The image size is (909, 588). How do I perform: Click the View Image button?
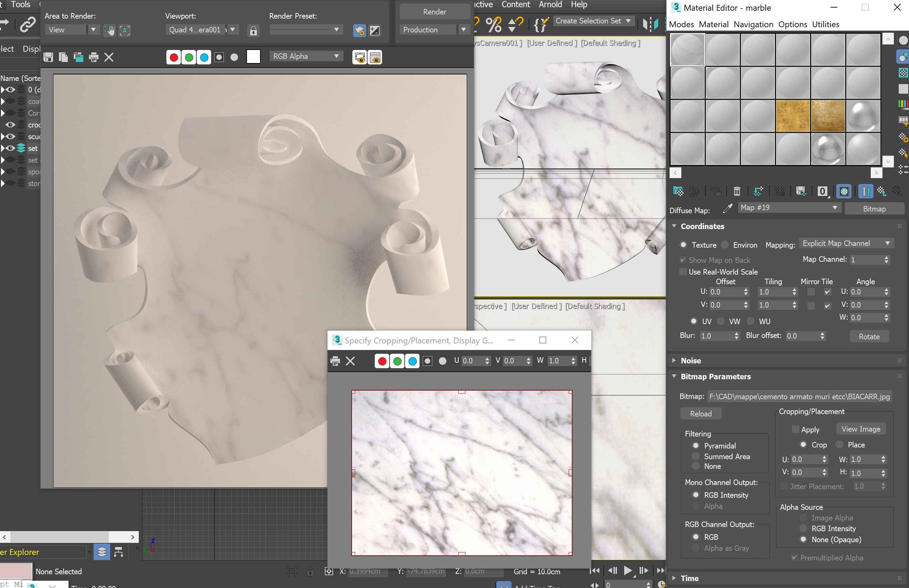[860, 429]
